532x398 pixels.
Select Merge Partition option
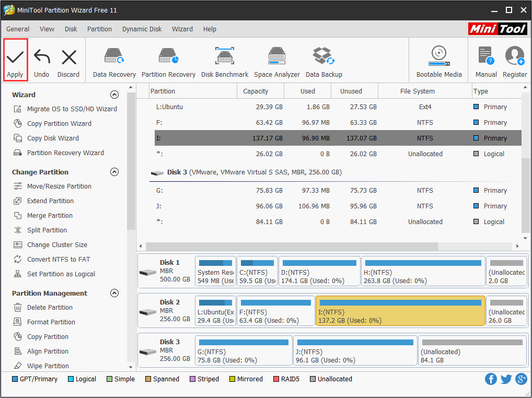coord(43,215)
